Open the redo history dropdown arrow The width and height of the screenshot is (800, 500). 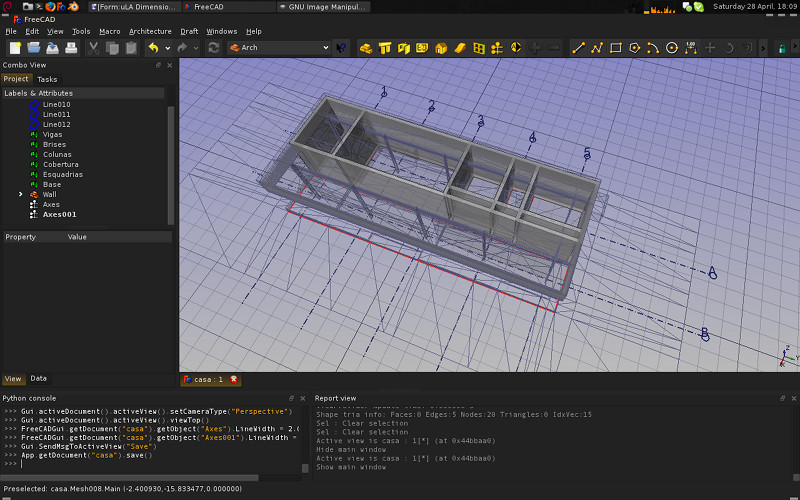coord(196,48)
